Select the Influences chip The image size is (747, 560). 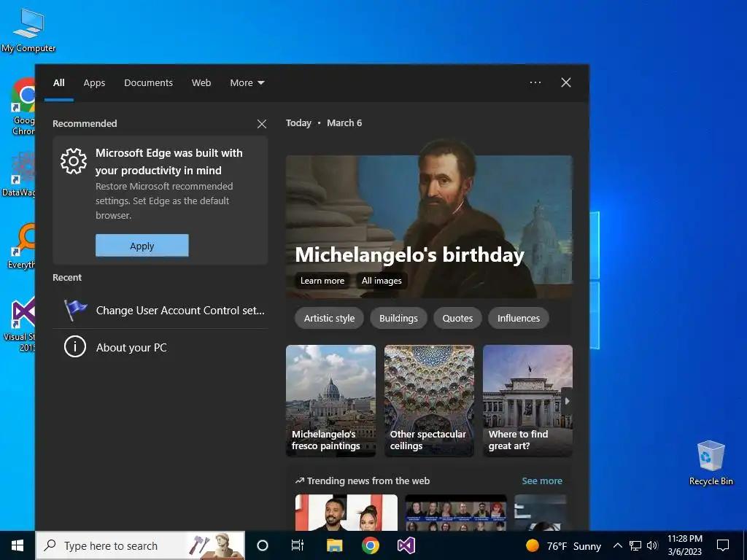[519, 318]
